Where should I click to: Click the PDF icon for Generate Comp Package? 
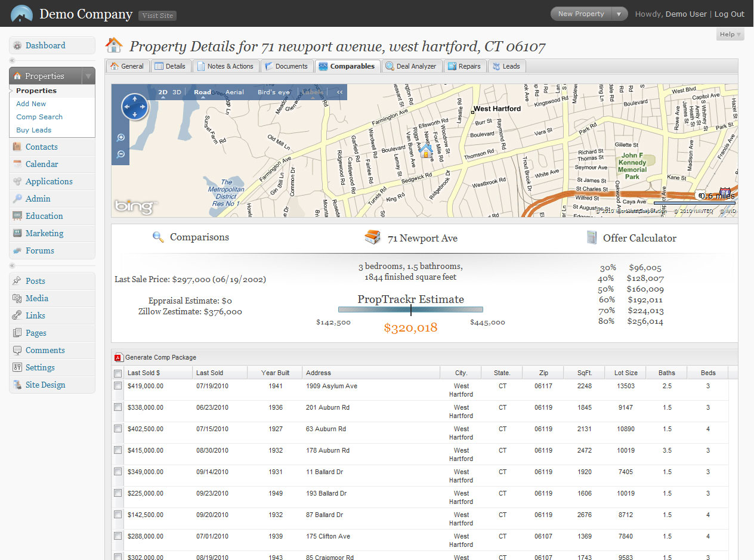click(x=118, y=358)
